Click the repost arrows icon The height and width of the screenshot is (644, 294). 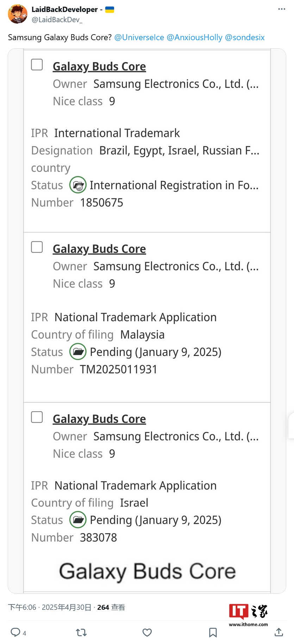click(81, 632)
